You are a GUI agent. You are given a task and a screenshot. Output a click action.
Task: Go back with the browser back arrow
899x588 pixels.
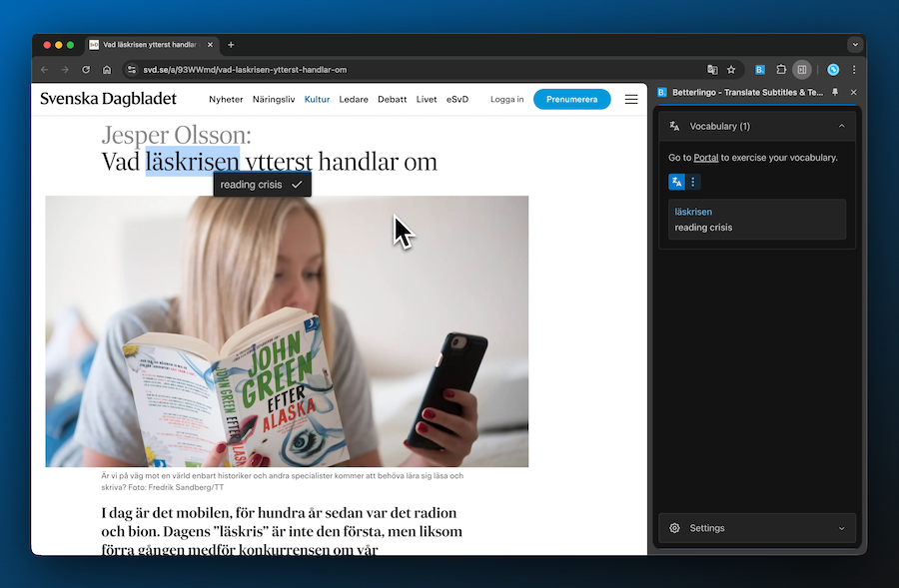pos(44,69)
